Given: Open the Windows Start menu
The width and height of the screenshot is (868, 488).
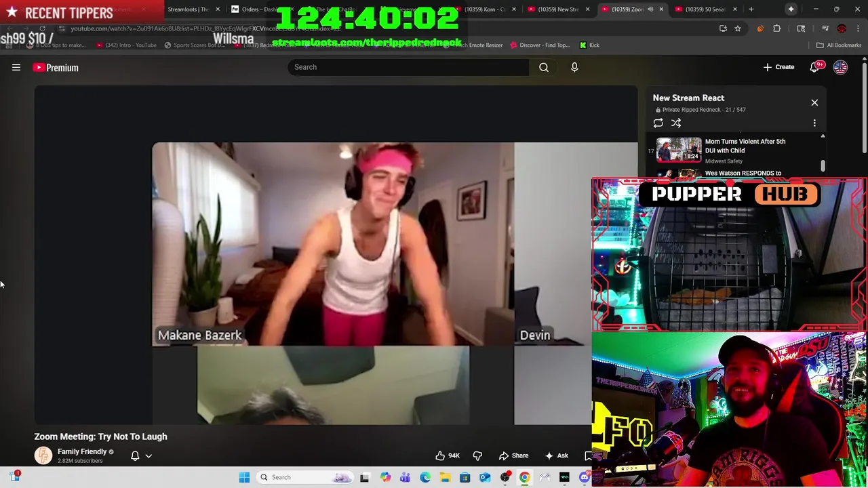Looking at the screenshot, I should click(x=244, y=477).
